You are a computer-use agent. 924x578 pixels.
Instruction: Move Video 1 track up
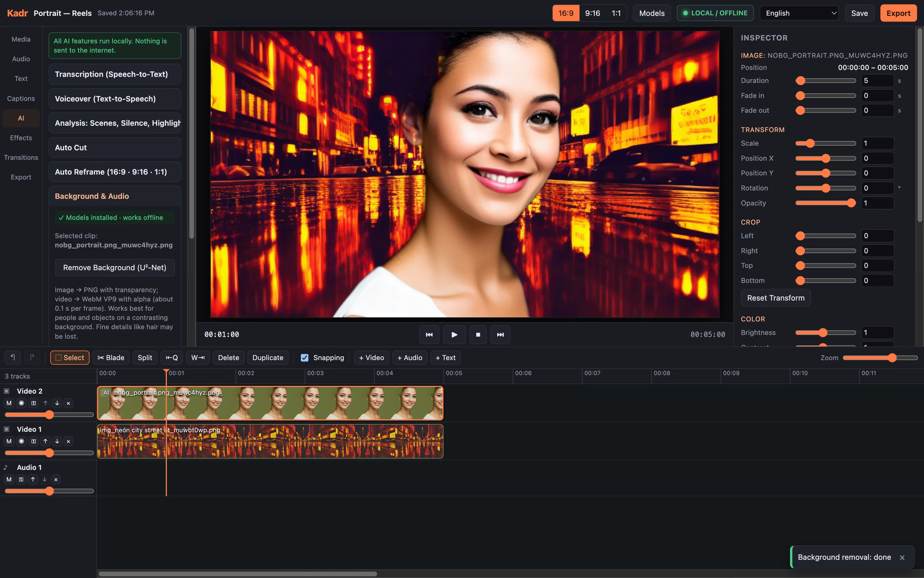click(45, 441)
